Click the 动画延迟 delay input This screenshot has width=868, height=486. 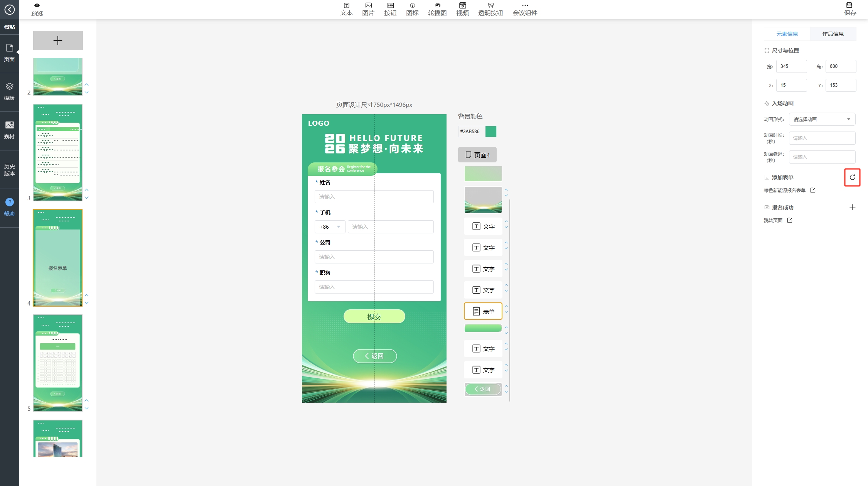pyautogui.click(x=822, y=157)
